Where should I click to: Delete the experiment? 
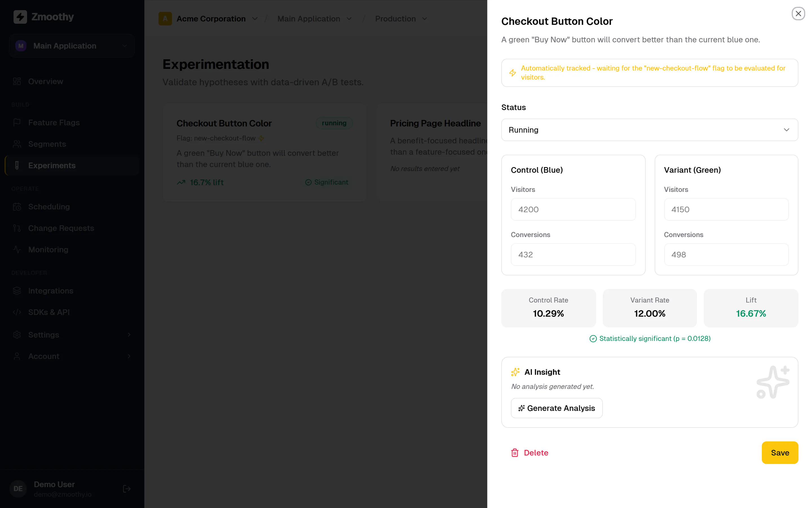pyautogui.click(x=529, y=453)
